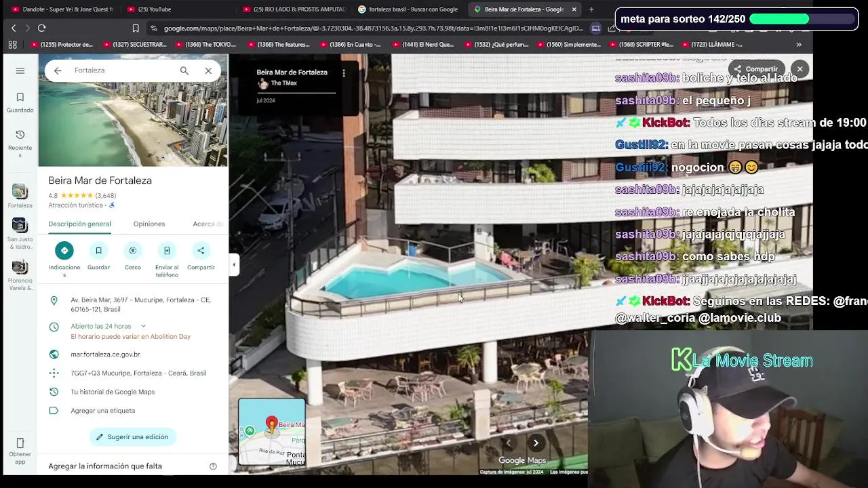The image size is (868, 488).
Task: Go back using search panel arrow
Action: tap(58, 70)
